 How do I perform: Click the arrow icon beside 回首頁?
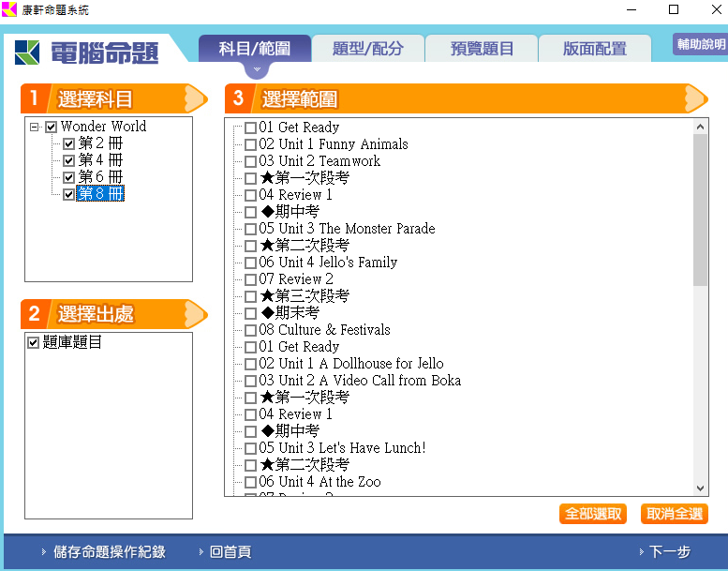click(x=201, y=552)
